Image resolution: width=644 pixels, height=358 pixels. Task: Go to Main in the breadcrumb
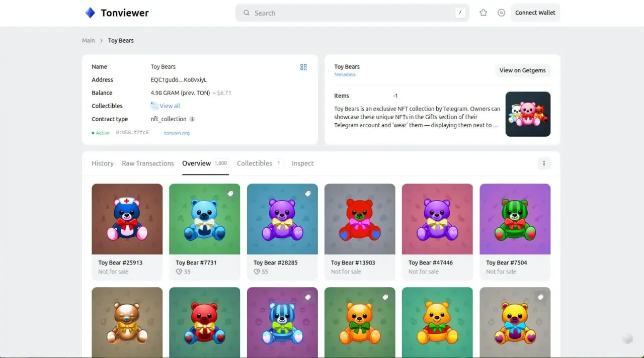[89, 41]
